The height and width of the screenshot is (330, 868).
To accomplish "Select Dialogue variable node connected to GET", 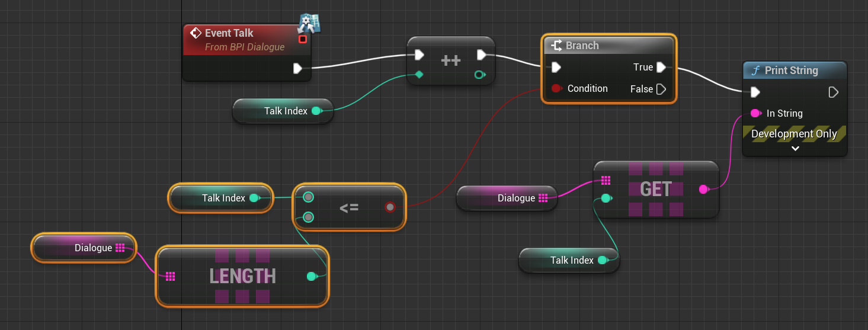I will [x=507, y=198].
